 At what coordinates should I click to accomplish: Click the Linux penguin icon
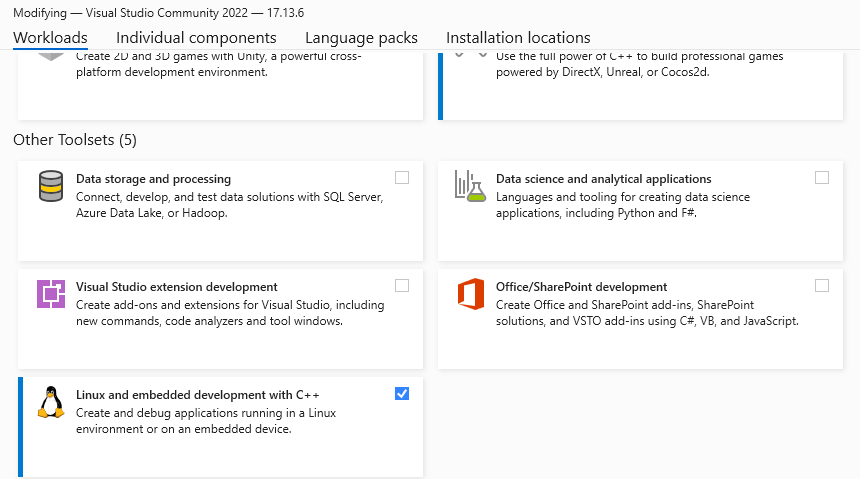point(51,402)
